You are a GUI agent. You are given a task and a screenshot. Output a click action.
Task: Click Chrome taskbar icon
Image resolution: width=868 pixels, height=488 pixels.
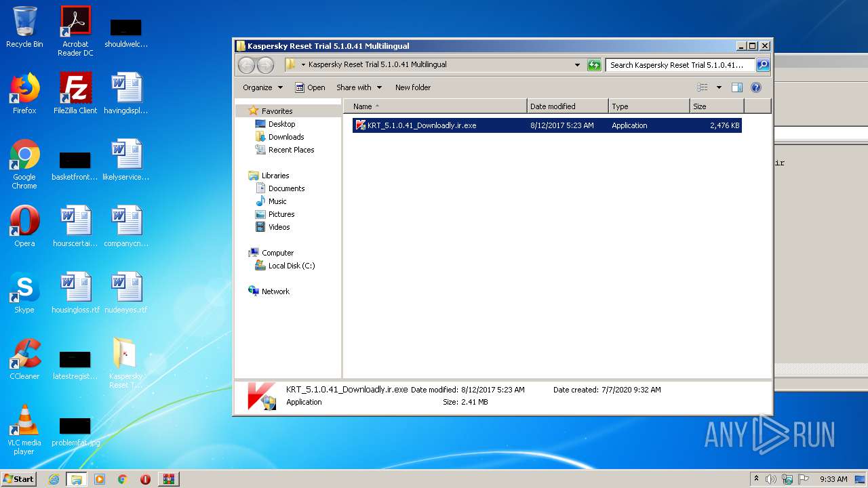[123, 479]
